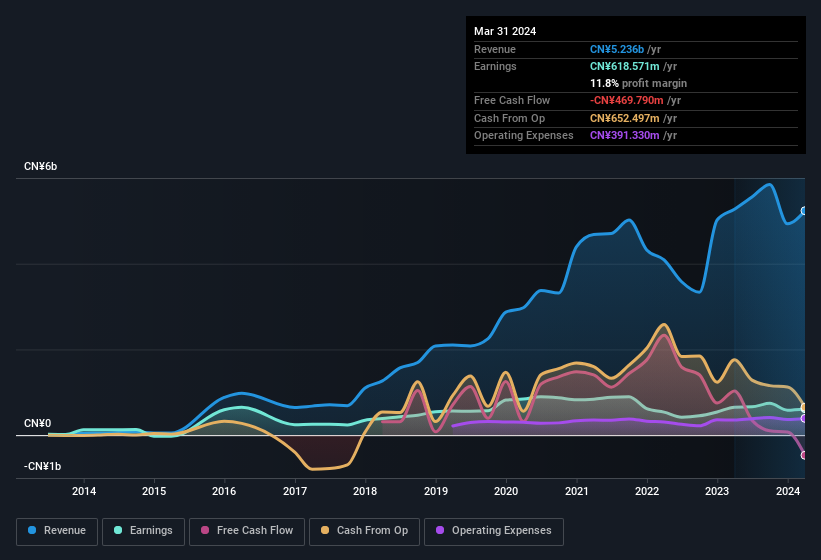Click the 2021 x-axis label
Screen dimensions: 821x560
(x=576, y=491)
